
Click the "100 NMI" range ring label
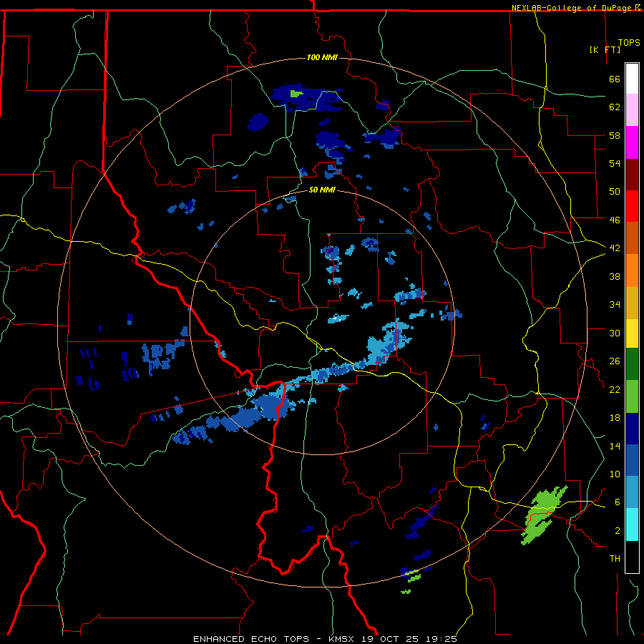coord(322,57)
